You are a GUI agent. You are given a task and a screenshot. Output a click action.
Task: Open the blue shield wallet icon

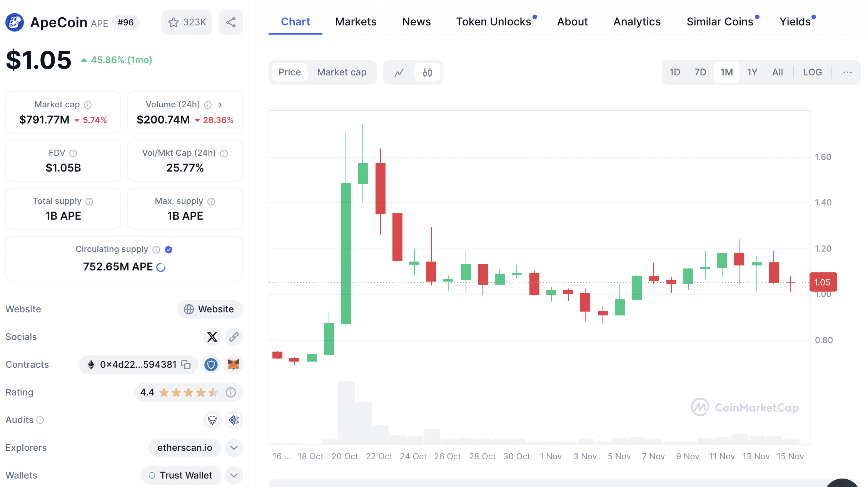point(211,365)
